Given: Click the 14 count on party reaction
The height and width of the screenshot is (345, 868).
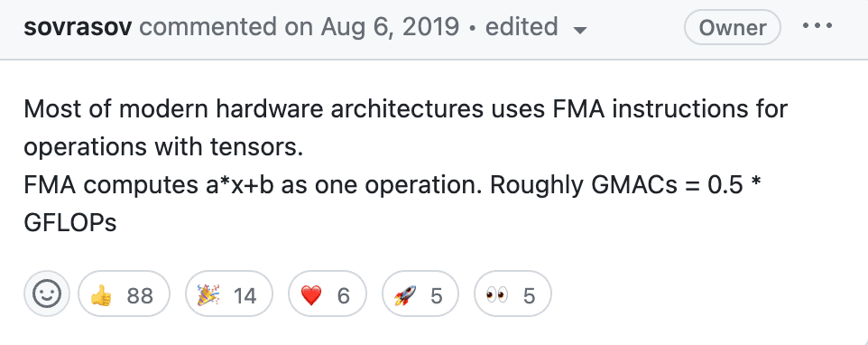Looking at the screenshot, I should pos(245,295).
